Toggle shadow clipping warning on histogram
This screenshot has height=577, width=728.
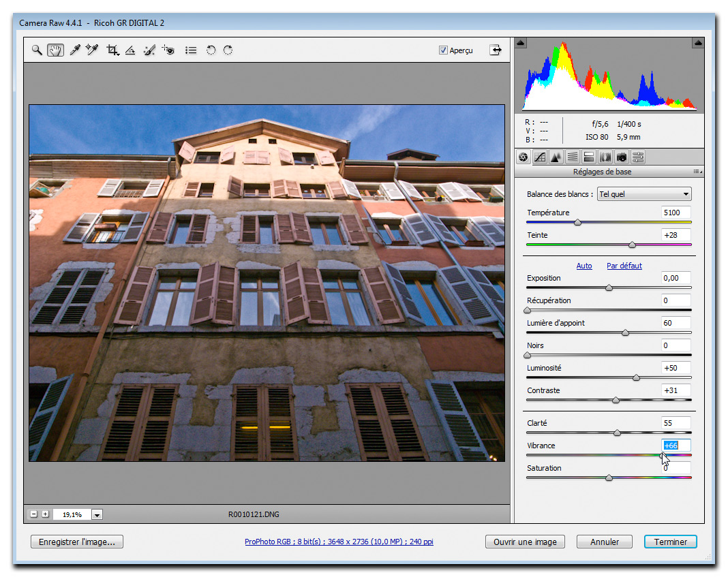[x=521, y=43]
